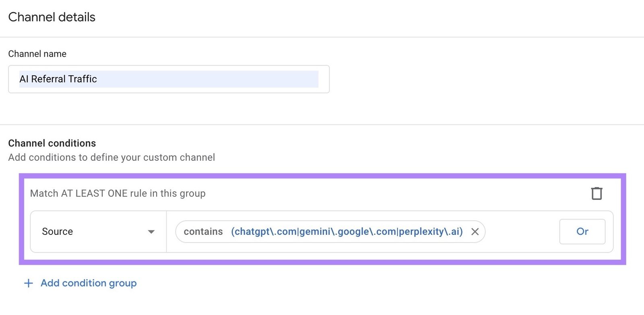Click 'Match AT LEAST ONE rule' text
Viewport: 644px width, 315px height.
[x=118, y=193]
